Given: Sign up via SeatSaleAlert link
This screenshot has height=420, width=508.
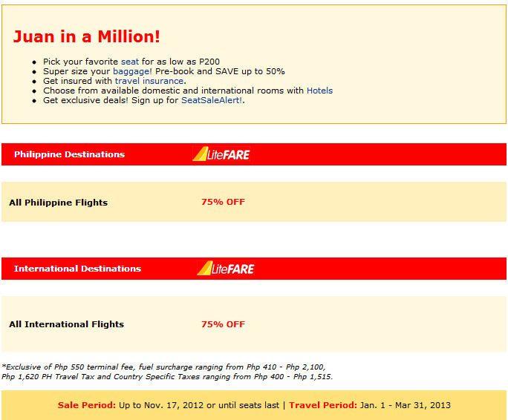Looking at the screenshot, I should (x=212, y=100).
